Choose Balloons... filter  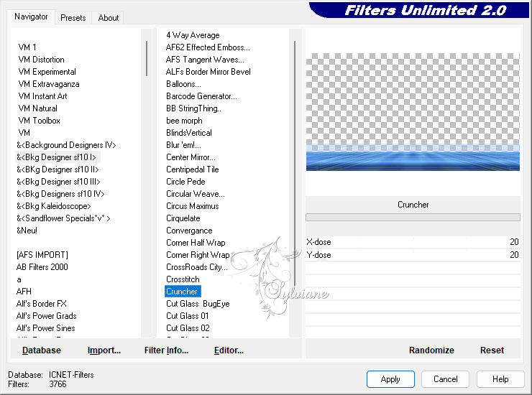(x=183, y=84)
